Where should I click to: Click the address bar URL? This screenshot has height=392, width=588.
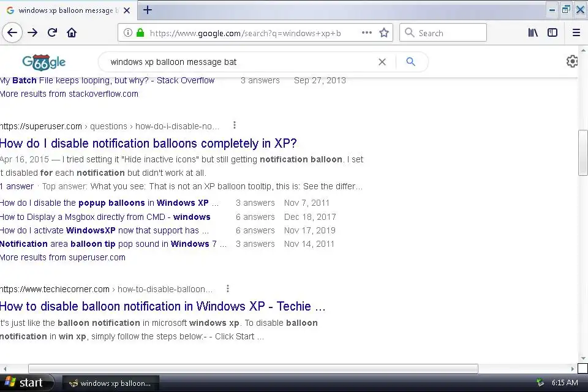pyautogui.click(x=245, y=33)
